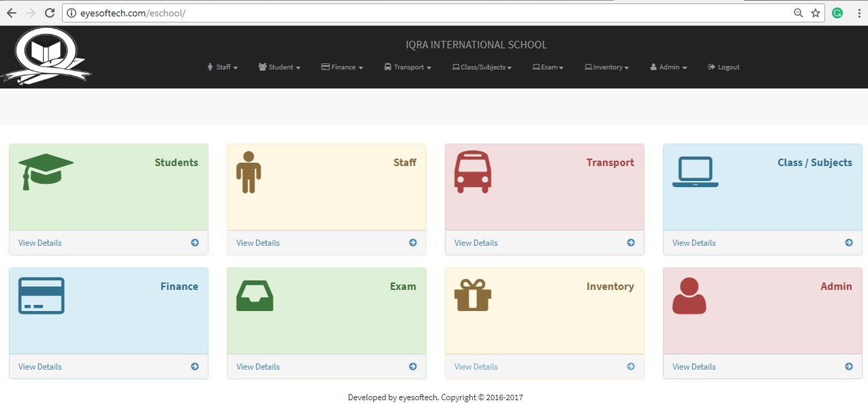
Task: Click the arrow circle in Inventory card footer
Action: 631,367
